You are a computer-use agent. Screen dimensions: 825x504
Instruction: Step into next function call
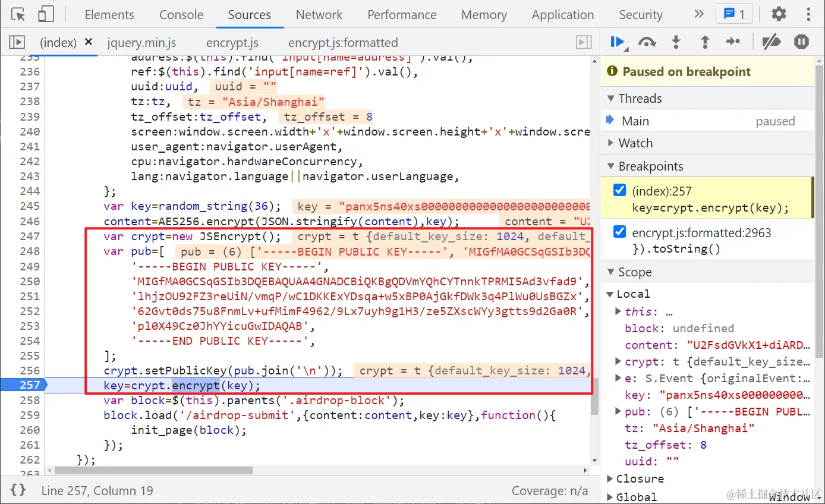click(676, 42)
